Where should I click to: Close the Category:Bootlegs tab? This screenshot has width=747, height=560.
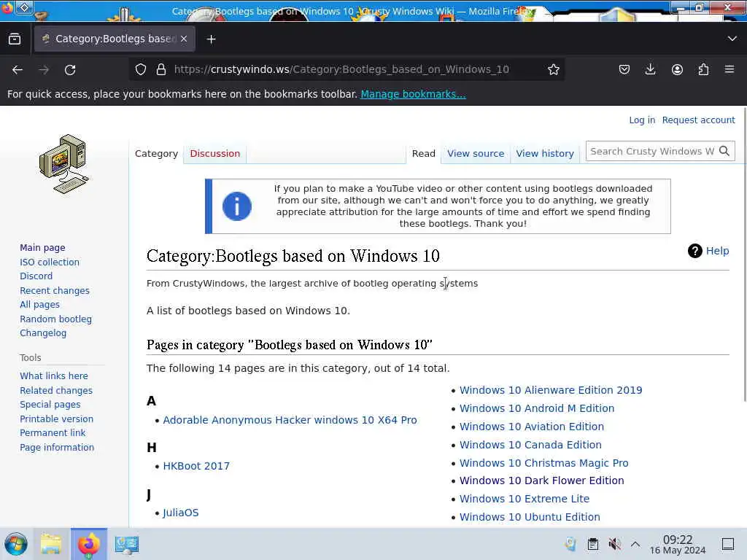pos(184,39)
